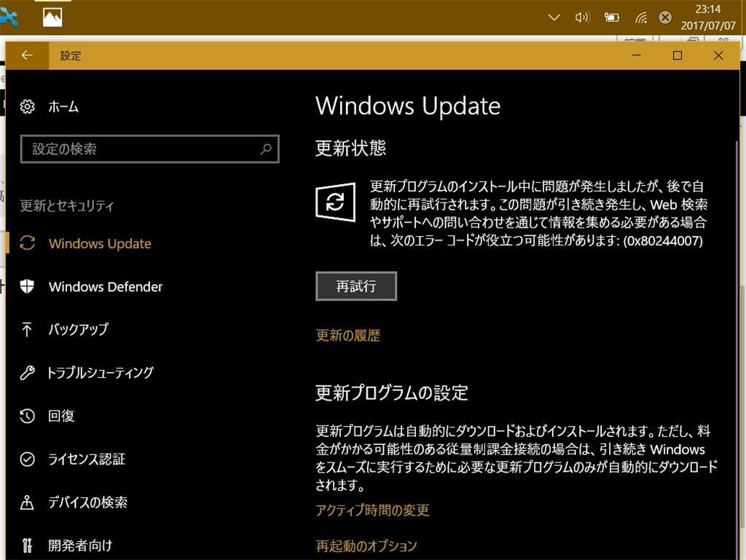Click the circled X notification tray icon
746x560 pixels.
665,17
